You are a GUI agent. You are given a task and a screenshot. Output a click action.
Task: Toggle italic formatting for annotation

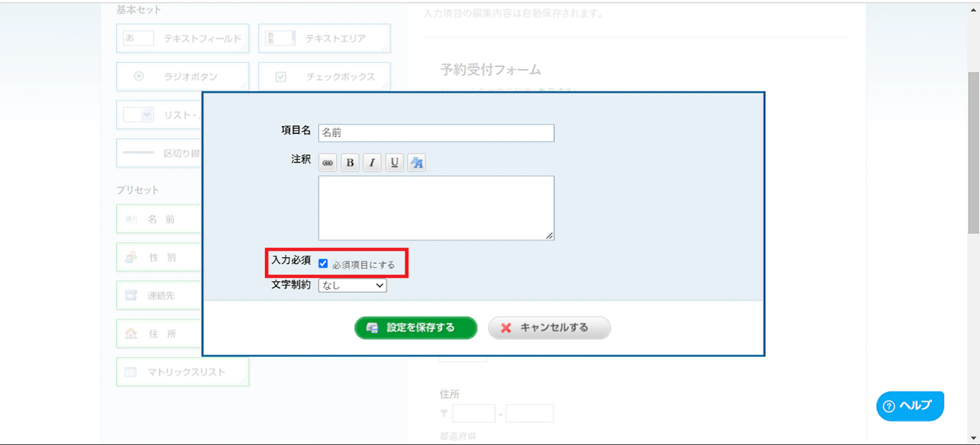click(372, 163)
